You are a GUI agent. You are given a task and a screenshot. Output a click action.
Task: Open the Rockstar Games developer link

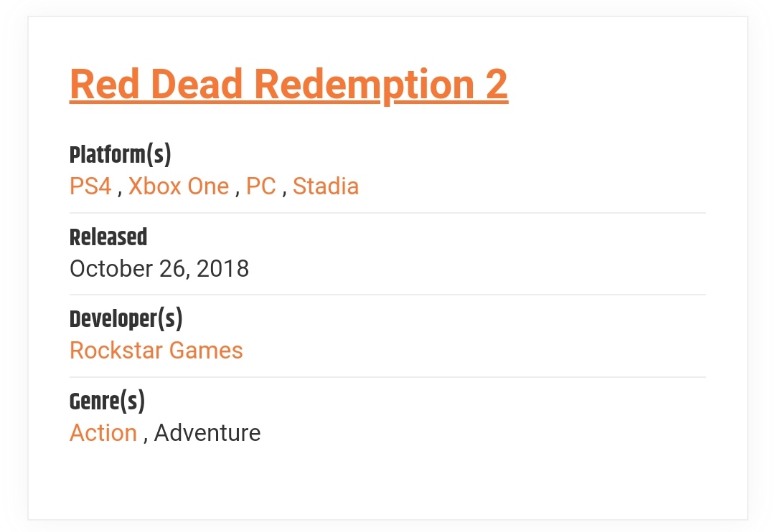click(x=156, y=351)
